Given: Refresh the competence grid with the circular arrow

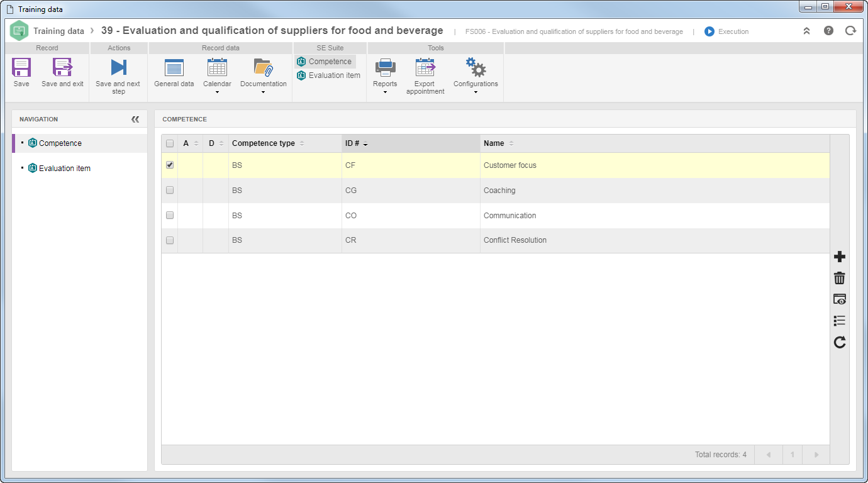Looking at the screenshot, I should click(839, 342).
